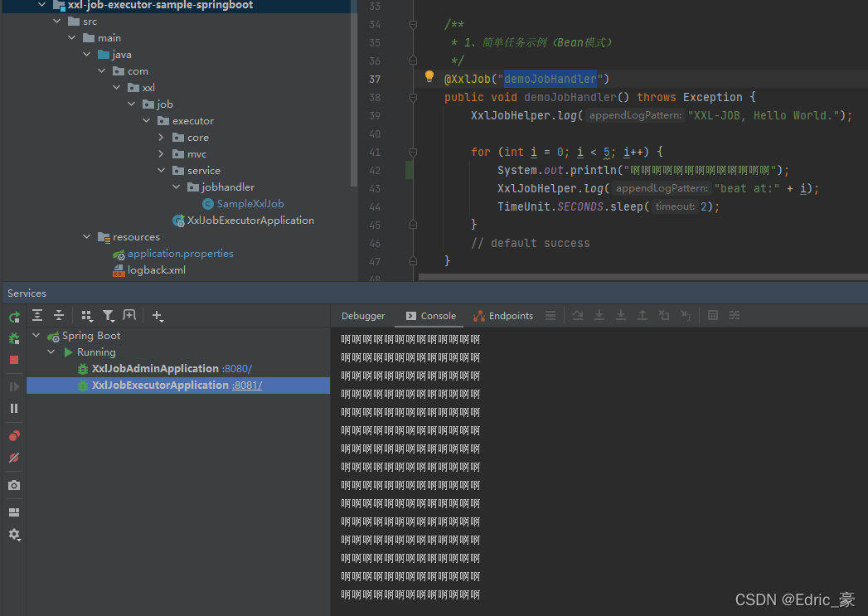This screenshot has height=616, width=868.
Task: Expand the mvc package
Action: click(x=161, y=154)
